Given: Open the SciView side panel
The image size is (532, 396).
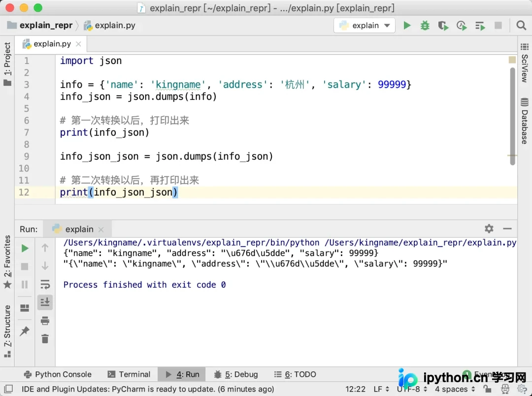Looking at the screenshot, I should pos(524,63).
